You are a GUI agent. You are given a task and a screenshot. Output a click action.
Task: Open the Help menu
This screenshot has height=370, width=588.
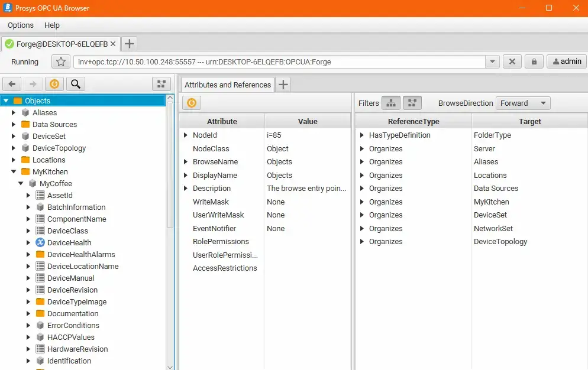click(51, 25)
